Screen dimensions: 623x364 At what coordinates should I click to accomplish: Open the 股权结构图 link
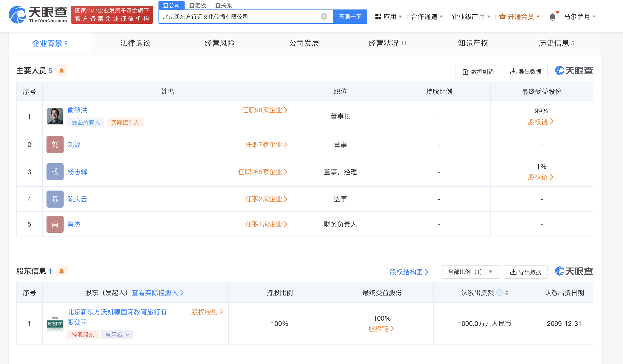tap(409, 272)
